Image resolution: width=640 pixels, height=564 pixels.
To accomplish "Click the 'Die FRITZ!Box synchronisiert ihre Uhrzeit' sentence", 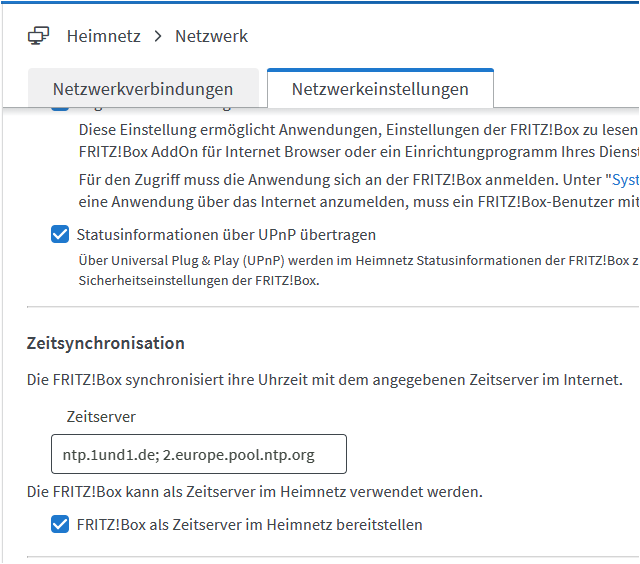I will pos(324,380).
